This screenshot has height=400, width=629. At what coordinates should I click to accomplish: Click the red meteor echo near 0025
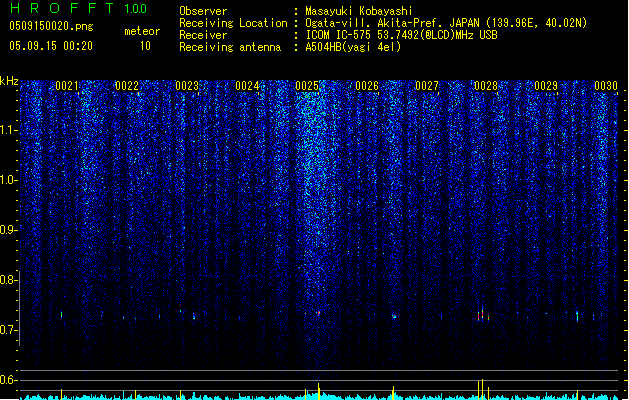pyautogui.click(x=319, y=313)
